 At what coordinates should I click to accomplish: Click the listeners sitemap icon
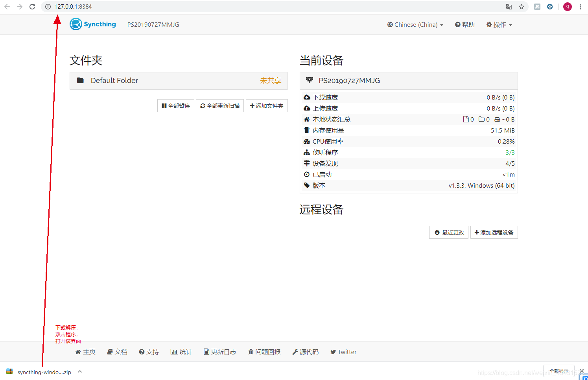click(307, 152)
